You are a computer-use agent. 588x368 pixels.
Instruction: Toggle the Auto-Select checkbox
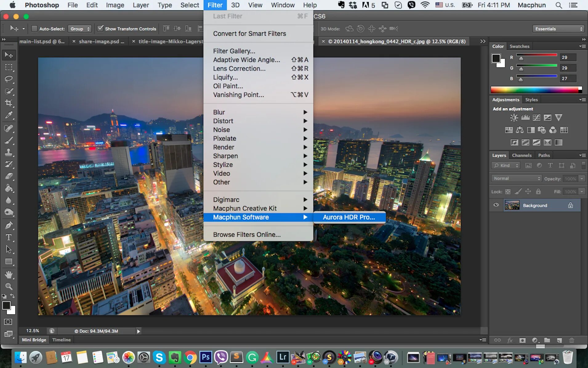[x=34, y=29]
